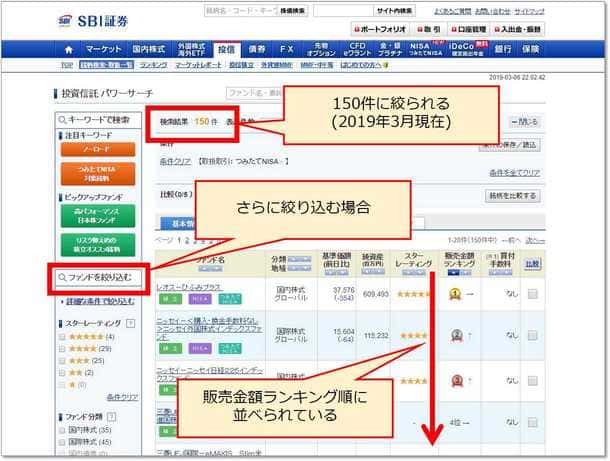This screenshot has width=610, height=461.
Task: Sort by 販売金額ランキング column arrows
Action: [x=459, y=273]
